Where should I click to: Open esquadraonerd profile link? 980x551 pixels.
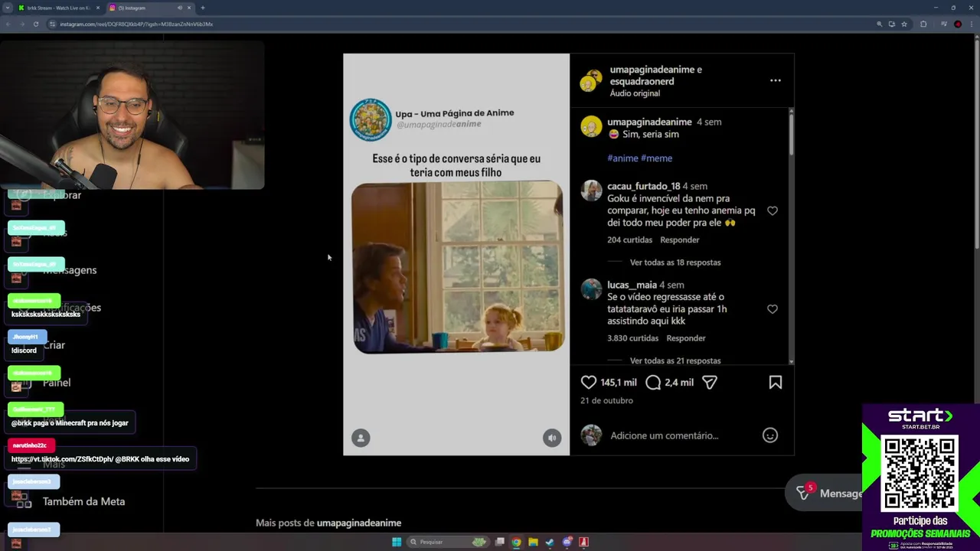click(x=642, y=81)
